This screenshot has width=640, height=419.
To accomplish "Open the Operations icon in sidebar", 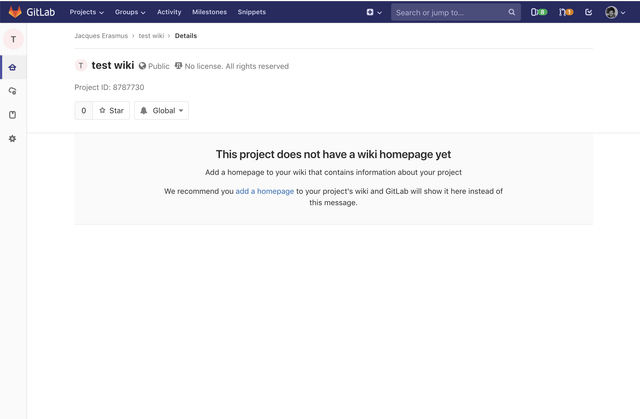I will tap(13, 91).
